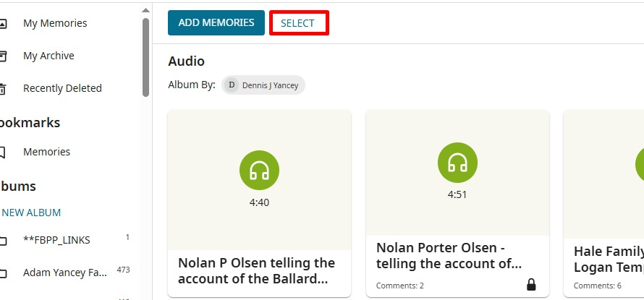Screen dimensions: 644x300
Task: Click the ADD MEMORIES button
Action: point(216,22)
